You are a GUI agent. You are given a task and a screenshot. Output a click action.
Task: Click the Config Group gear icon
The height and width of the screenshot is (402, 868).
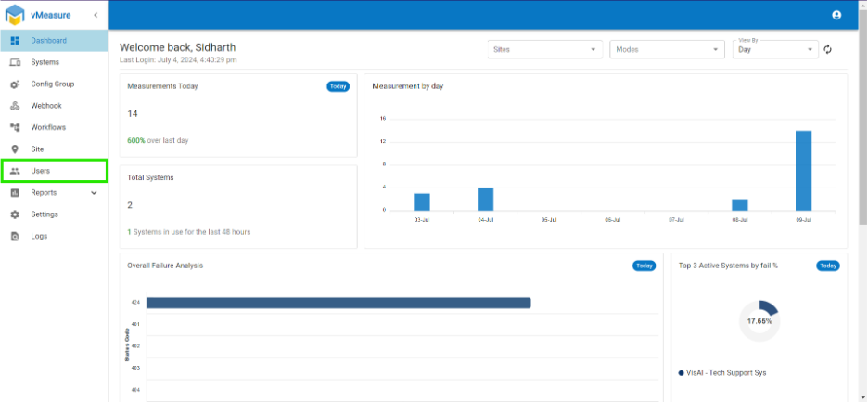click(x=15, y=84)
